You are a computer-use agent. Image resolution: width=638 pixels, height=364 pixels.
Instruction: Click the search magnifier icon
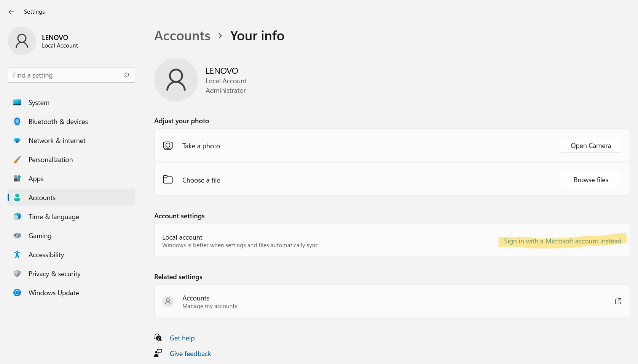(126, 75)
